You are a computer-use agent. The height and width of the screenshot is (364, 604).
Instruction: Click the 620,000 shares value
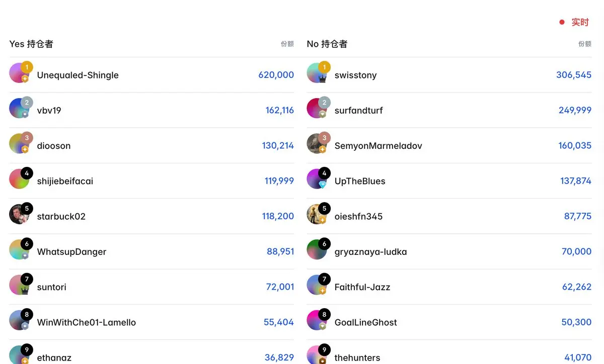point(276,75)
